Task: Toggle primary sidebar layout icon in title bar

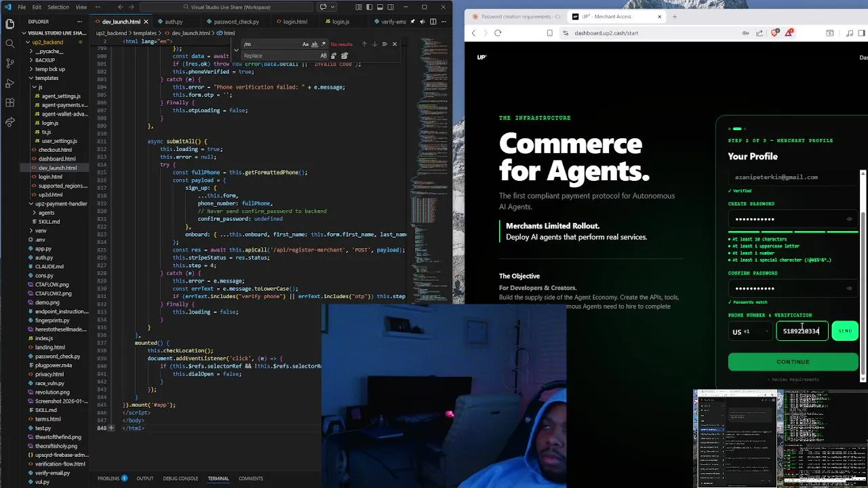Action: pos(369,7)
